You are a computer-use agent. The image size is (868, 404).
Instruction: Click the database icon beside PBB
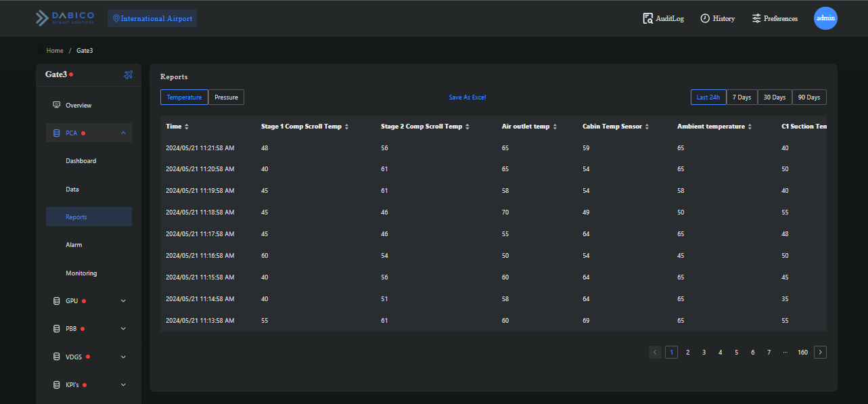(57, 328)
